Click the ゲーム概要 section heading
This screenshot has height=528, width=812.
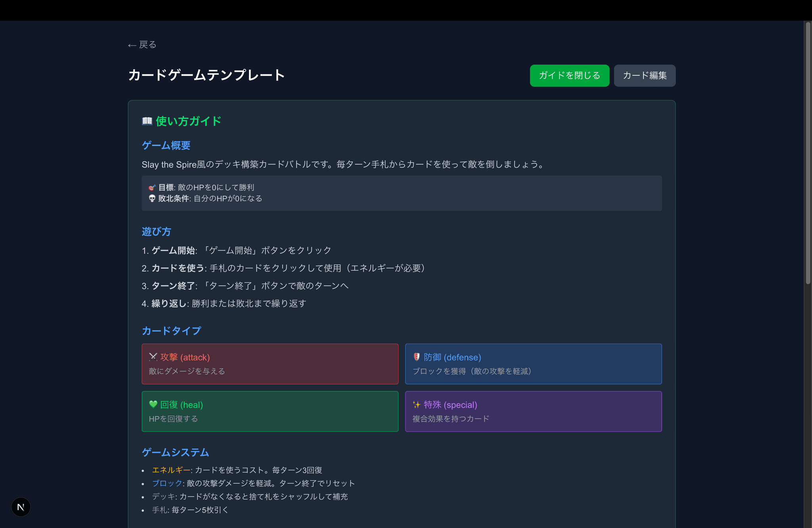(x=166, y=145)
